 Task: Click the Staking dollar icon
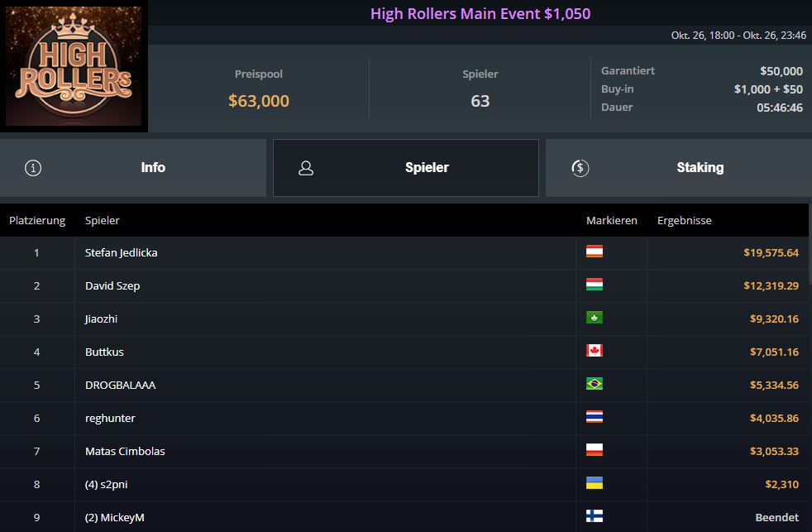[580, 168]
